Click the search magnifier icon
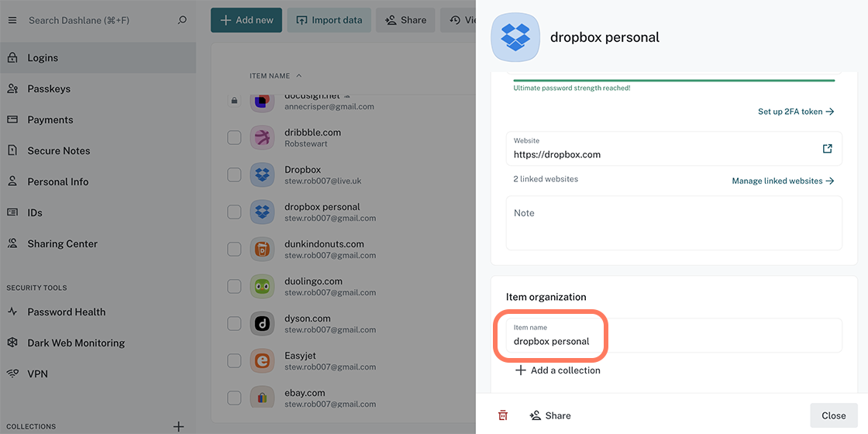 tap(182, 20)
